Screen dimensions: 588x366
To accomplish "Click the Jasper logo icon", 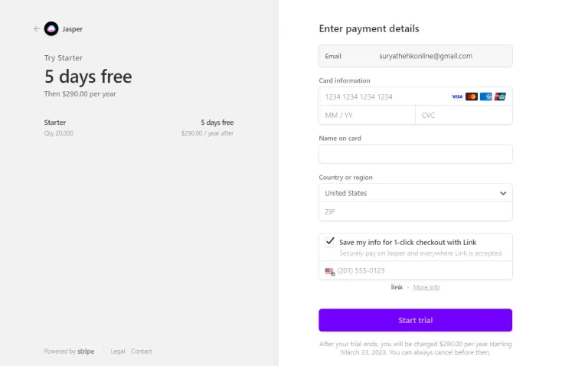I will [51, 29].
